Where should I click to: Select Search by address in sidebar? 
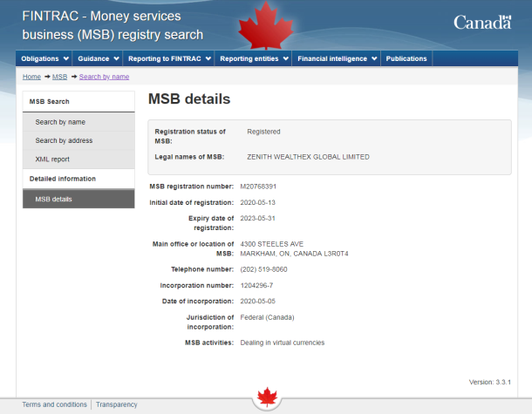(64, 140)
